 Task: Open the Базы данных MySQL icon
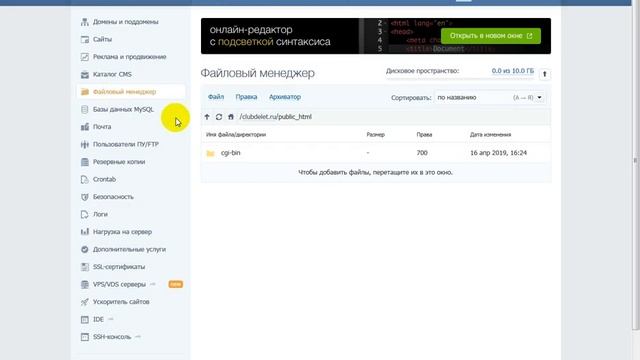84,109
